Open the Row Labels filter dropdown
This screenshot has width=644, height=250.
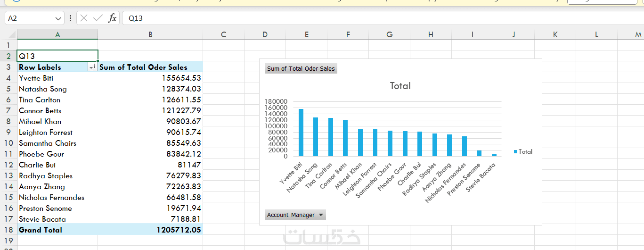(x=93, y=67)
